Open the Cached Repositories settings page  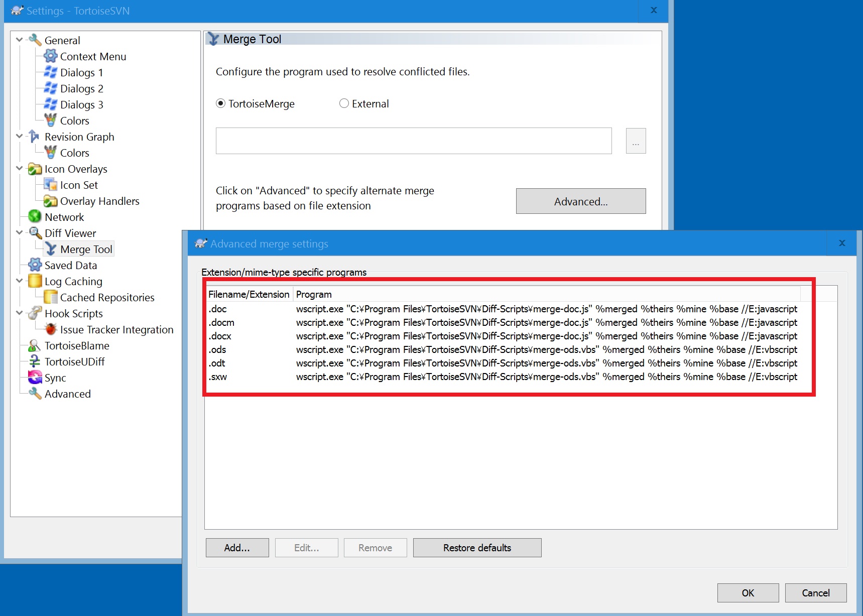click(x=107, y=297)
